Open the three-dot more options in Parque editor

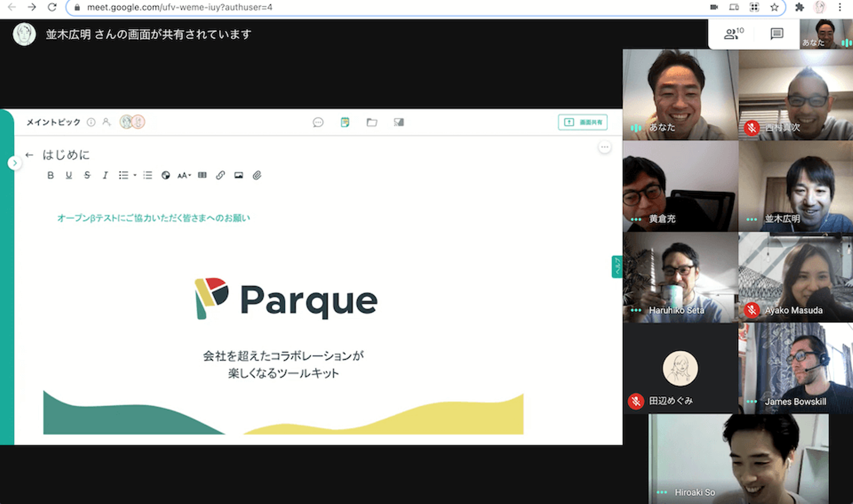(x=604, y=147)
